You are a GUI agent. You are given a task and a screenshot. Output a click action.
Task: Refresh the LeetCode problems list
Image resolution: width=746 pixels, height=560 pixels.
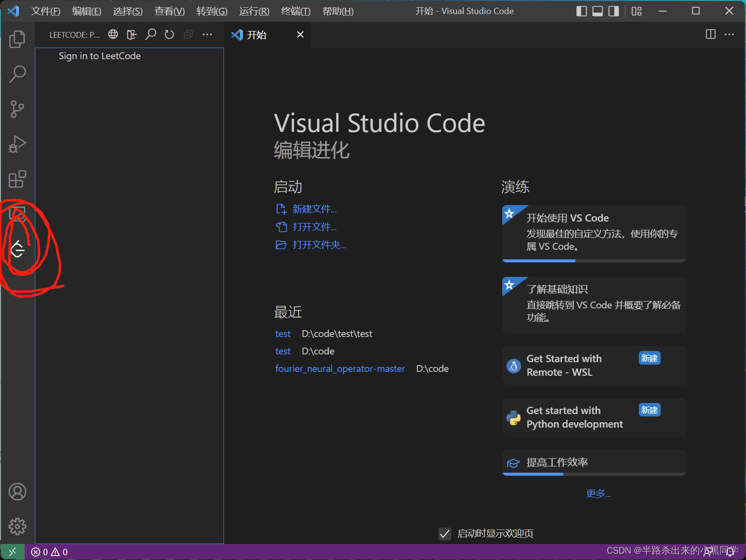tap(169, 34)
